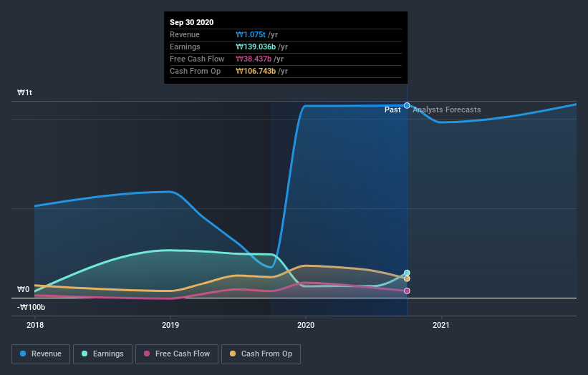Click the 2020 x-axis label
588x375 pixels.
306,325
